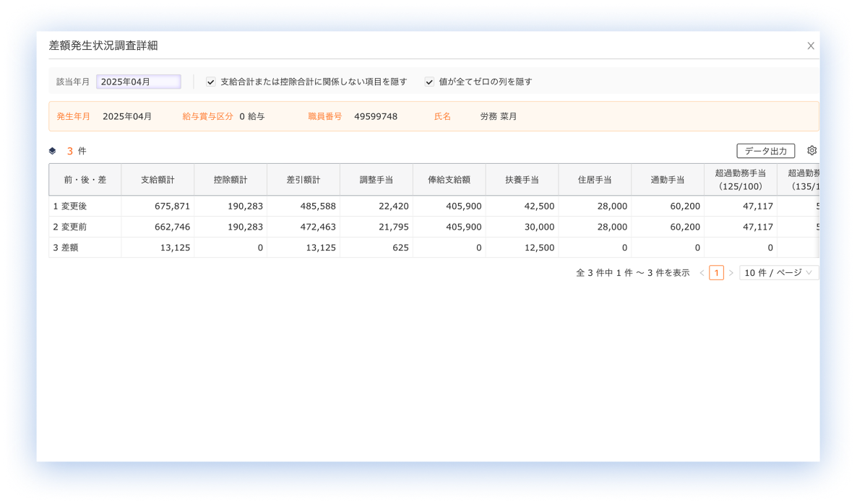Click the 職員番号 value 49599748
The image size is (857, 504).
376,116
